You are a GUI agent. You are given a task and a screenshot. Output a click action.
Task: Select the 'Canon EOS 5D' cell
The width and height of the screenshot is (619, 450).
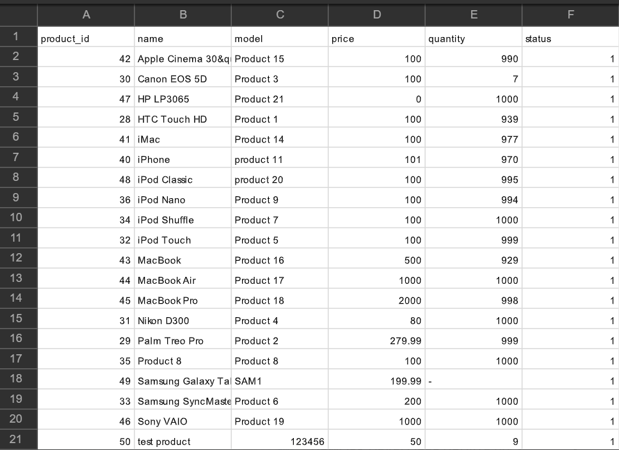(x=183, y=77)
